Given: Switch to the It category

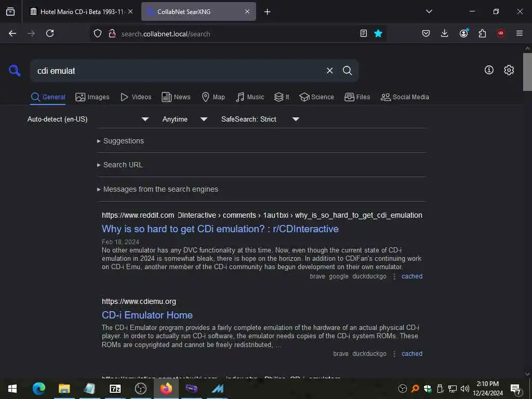Looking at the screenshot, I should click(x=282, y=97).
